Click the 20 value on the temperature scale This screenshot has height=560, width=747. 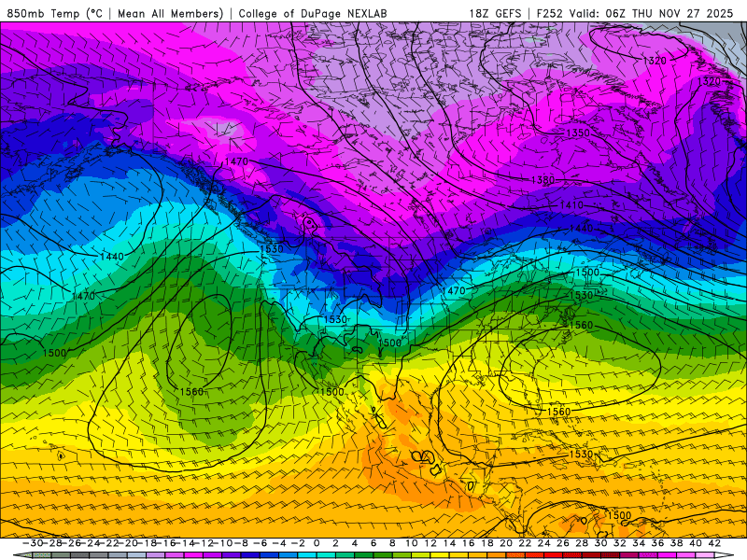coord(506,543)
